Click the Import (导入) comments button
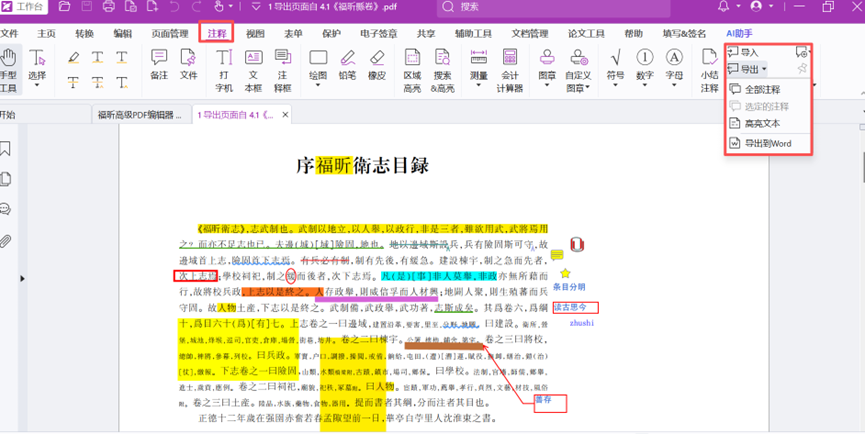 (x=743, y=52)
